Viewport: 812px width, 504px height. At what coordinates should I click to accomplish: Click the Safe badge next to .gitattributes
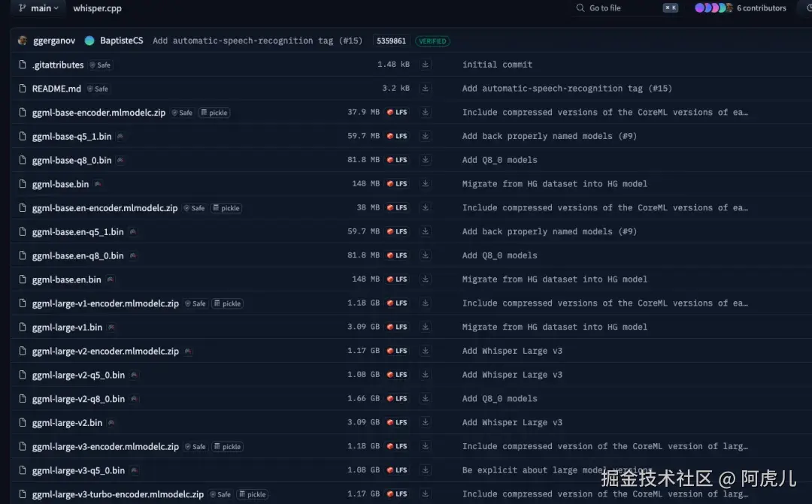pyautogui.click(x=101, y=65)
